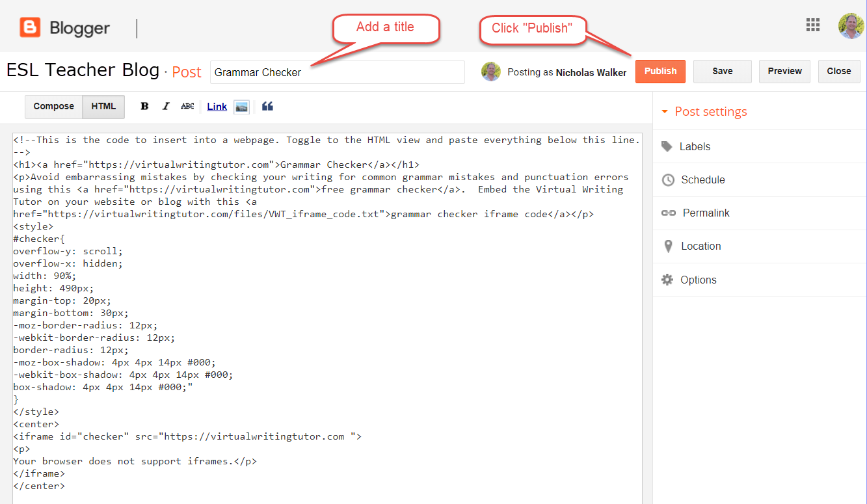Click the line 'width: 90%;'
Screen dimensions: 867x504
pyautogui.click(x=44, y=276)
